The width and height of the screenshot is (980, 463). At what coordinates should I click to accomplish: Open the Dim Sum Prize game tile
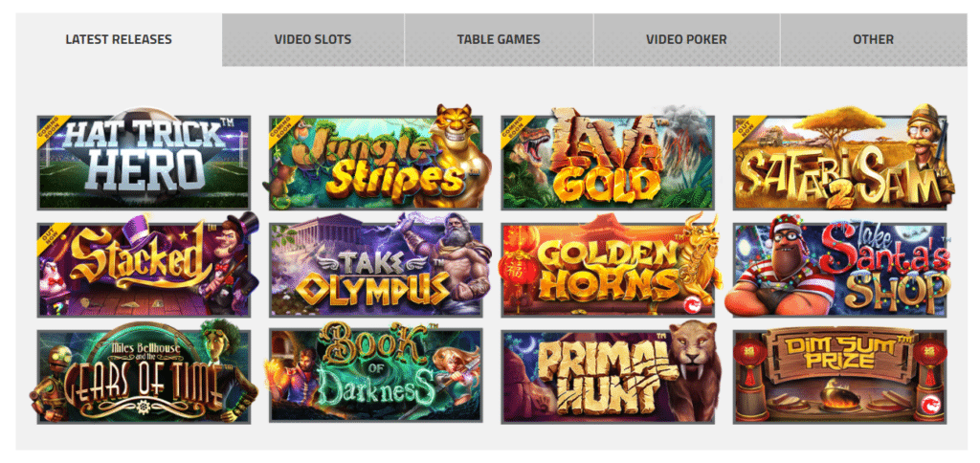click(x=840, y=376)
